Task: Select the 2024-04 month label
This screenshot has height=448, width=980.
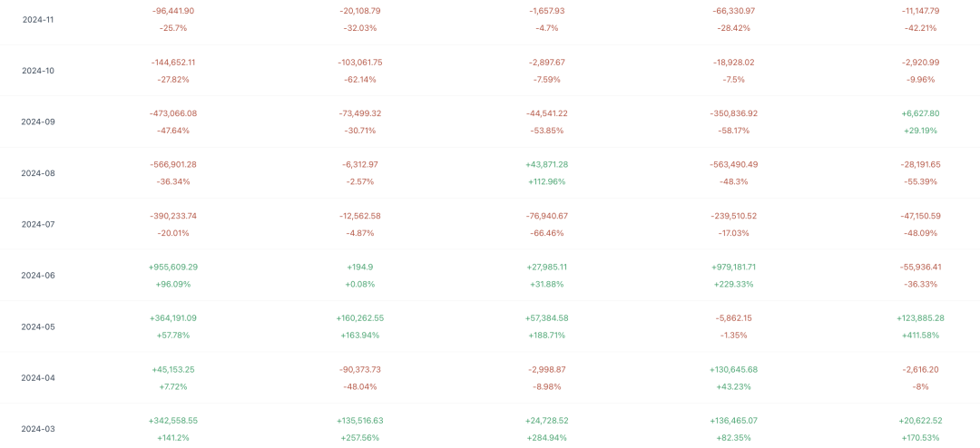Action: click(38, 378)
